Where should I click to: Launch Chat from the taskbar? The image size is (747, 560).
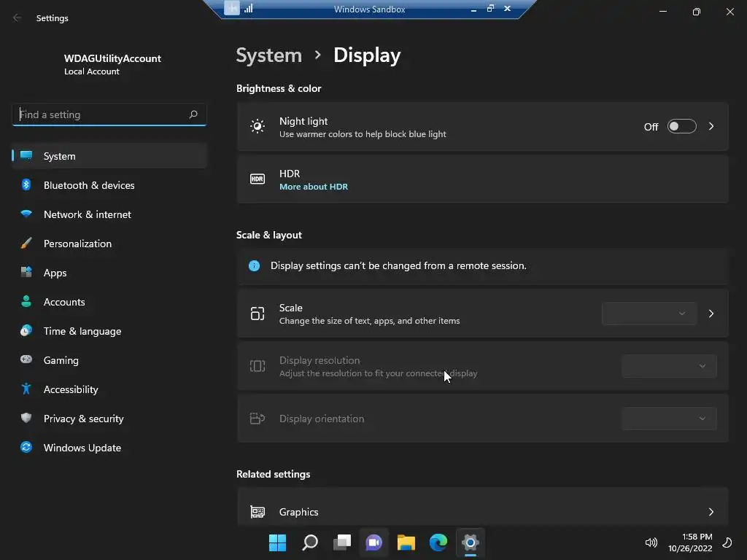pyautogui.click(x=374, y=542)
